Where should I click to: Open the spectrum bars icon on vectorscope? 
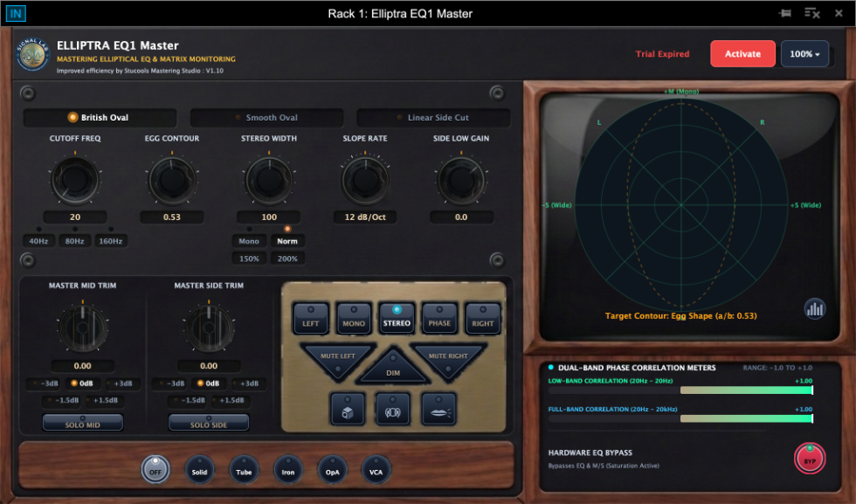click(x=814, y=309)
